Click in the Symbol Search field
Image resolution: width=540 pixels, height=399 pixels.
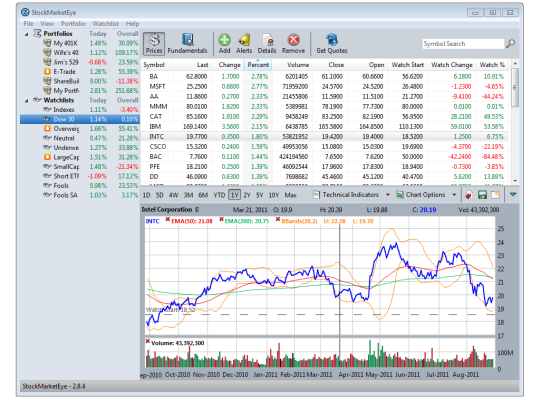[x=463, y=44]
